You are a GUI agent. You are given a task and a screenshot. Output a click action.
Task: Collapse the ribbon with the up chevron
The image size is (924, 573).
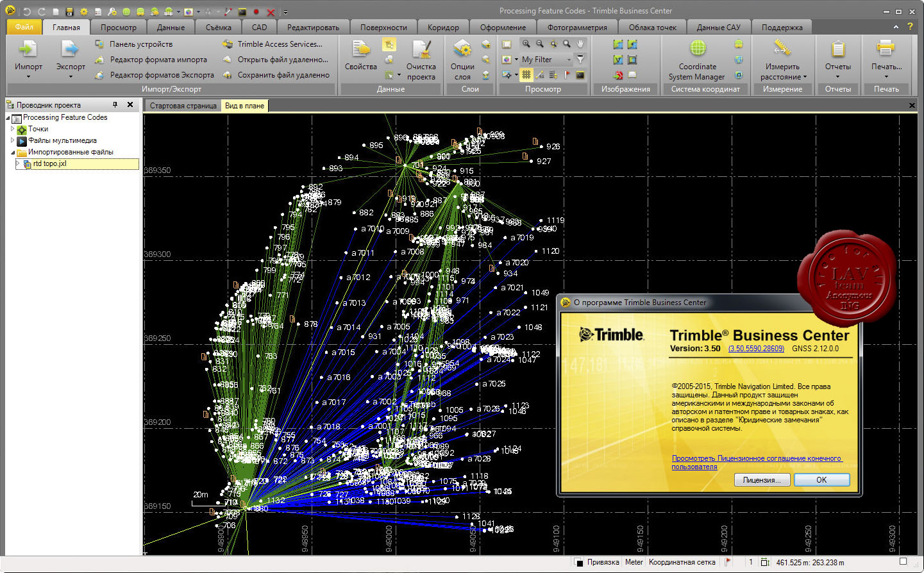[896, 27]
